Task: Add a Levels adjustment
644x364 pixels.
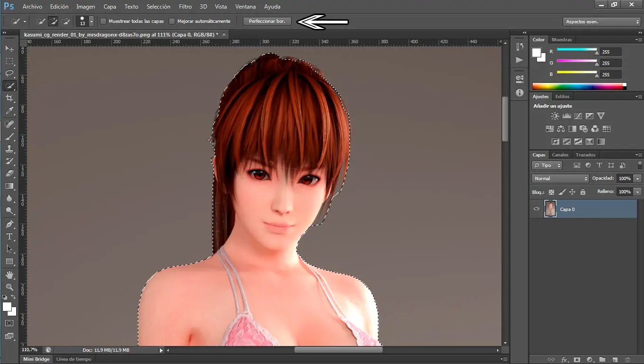Action: tap(566, 116)
